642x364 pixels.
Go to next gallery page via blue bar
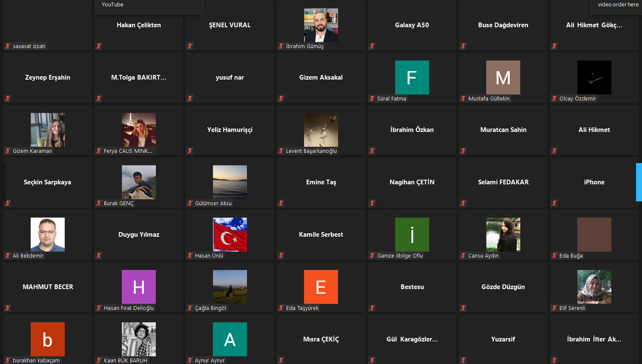click(x=639, y=182)
